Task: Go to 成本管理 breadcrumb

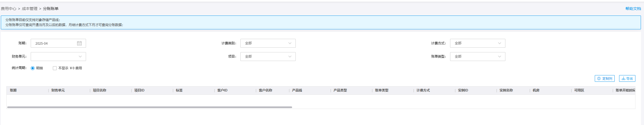Action: (30, 9)
